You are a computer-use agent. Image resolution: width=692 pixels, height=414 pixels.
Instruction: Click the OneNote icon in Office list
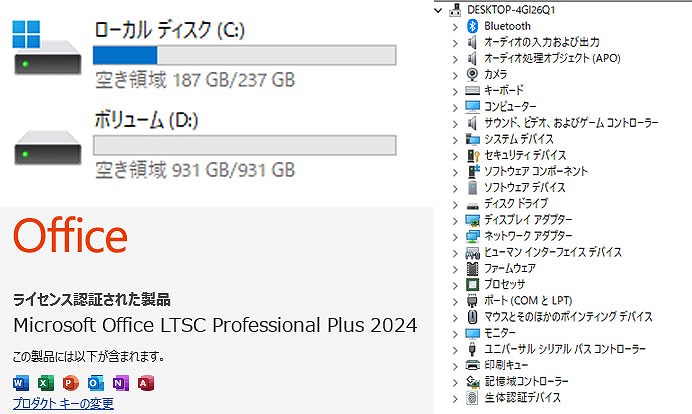120,384
